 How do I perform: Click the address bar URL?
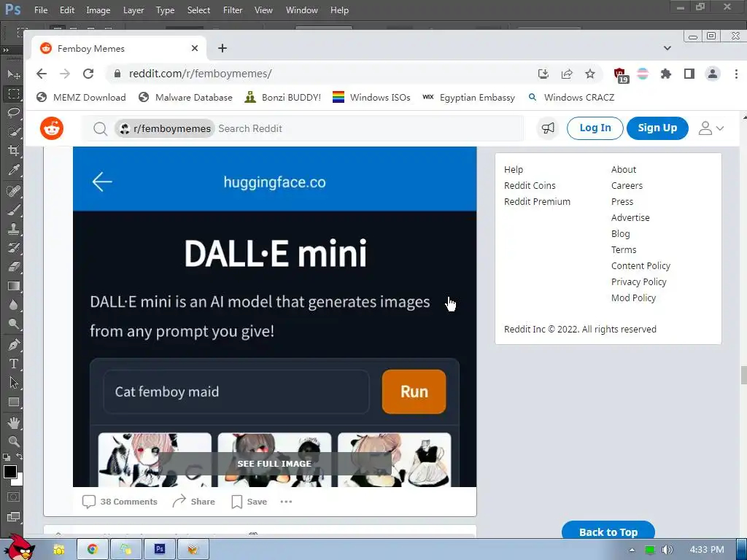point(200,74)
